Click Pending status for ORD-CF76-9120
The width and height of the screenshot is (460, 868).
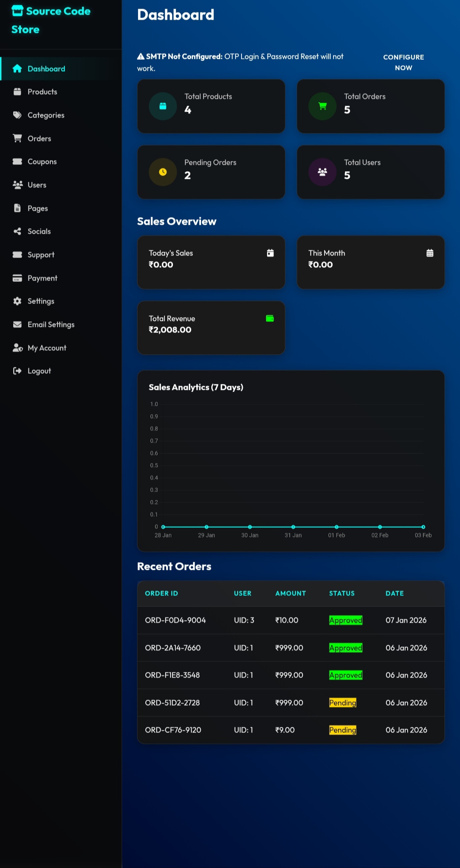[342, 730]
